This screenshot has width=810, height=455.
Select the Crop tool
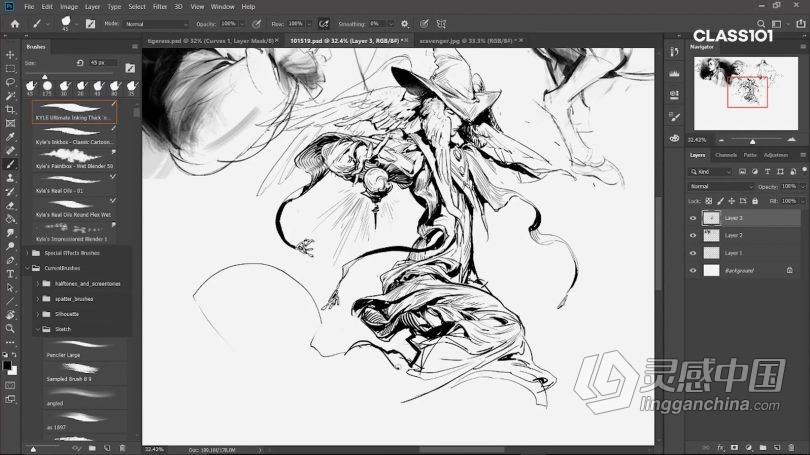pos(10,109)
